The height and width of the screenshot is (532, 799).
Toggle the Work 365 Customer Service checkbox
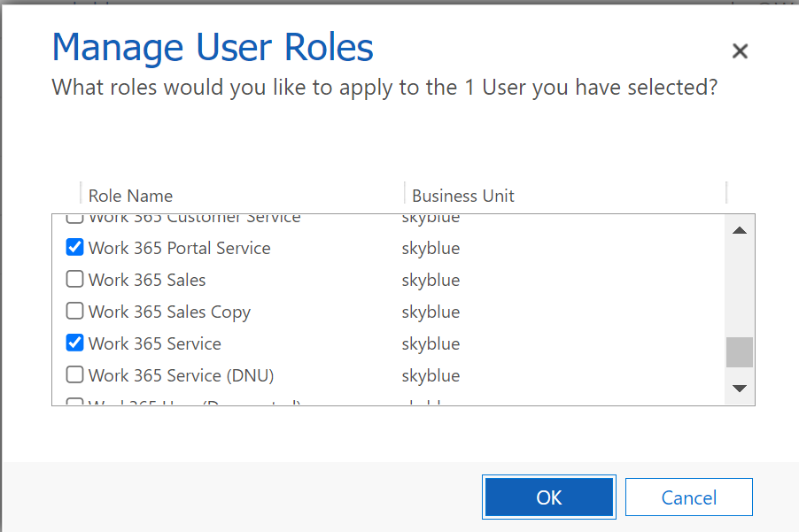(75, 219)
